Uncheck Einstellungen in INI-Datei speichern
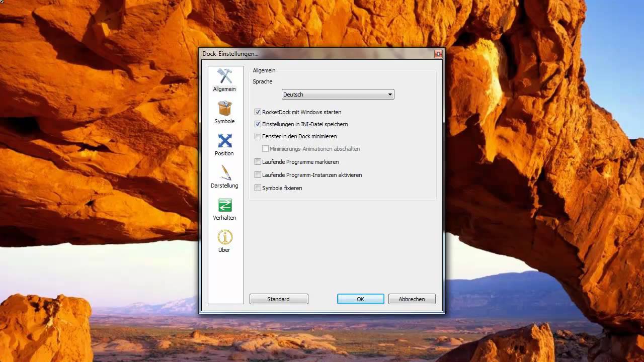The image size is (644, 362). pos(258,124)
